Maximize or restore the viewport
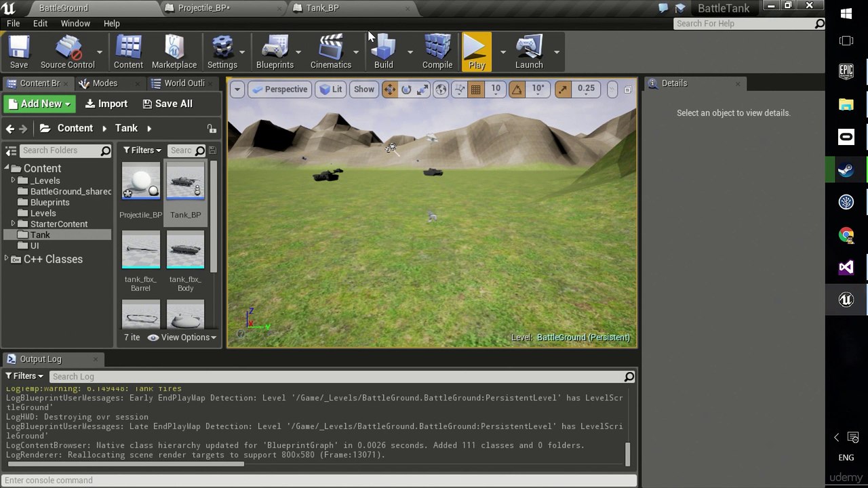The height and width of the screenshot is (488, 868). point(627,89)
